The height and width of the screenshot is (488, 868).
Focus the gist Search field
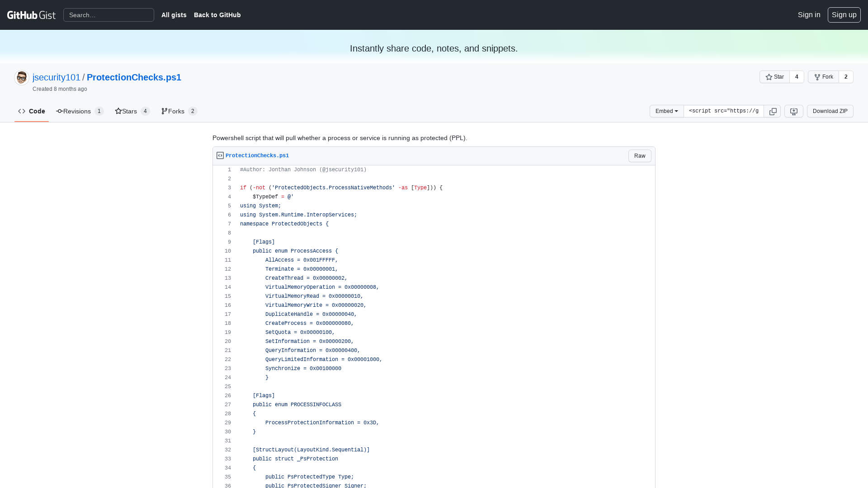click(108, 15)
